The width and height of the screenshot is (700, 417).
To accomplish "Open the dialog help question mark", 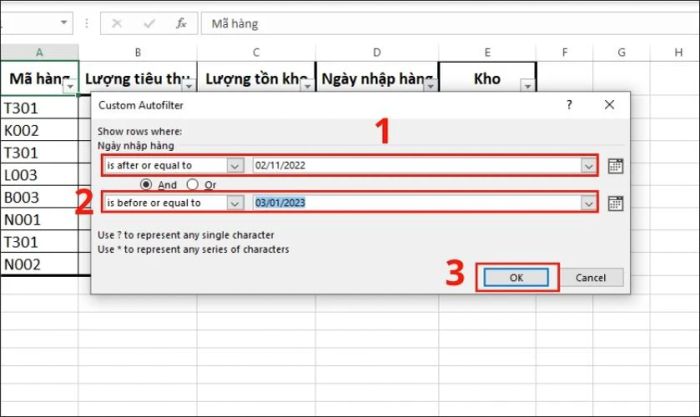I will [569, 105].
